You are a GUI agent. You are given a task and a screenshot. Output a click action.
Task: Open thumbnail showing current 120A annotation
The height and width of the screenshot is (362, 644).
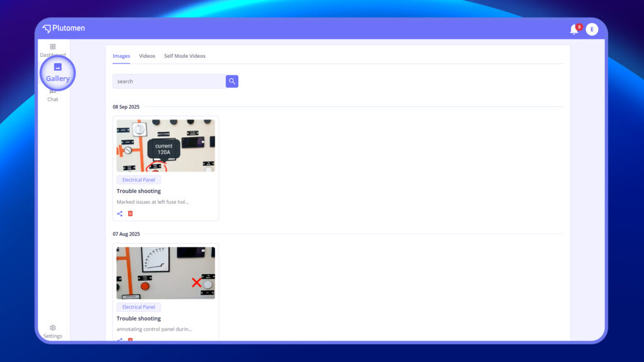coord(165,145)
